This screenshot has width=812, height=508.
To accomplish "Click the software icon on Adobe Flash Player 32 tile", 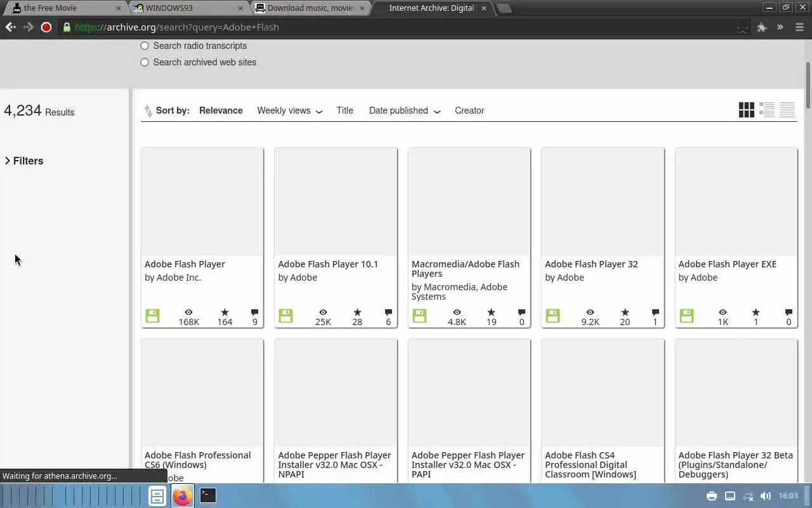I will (553, 316).
